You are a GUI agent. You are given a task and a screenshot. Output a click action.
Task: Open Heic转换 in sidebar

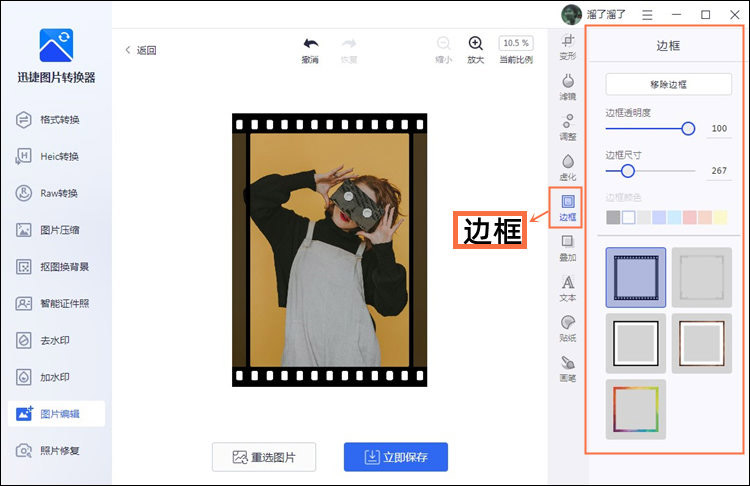pyautogui.click(x=56, y=156)
